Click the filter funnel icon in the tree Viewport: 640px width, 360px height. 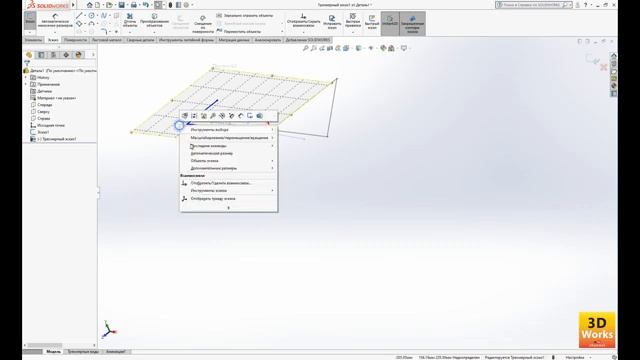pyautogui.click(x=27, y=63)
